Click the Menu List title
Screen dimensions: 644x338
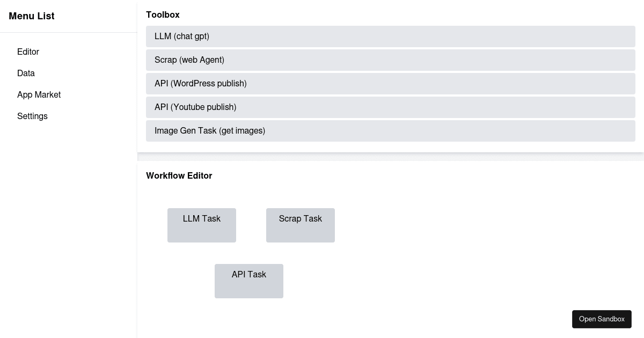(x=31, y=16)
